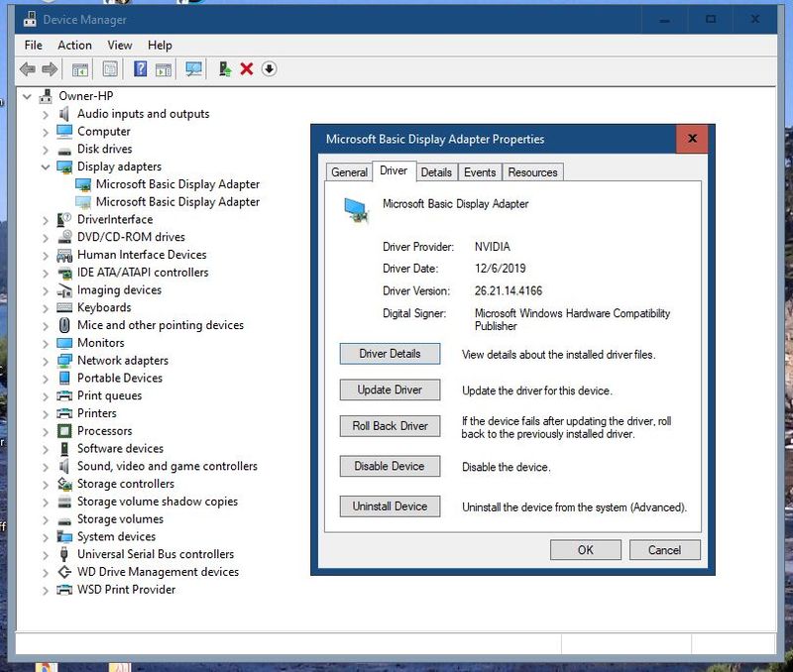
Task: Click the Keyboards category icon
Action: click(x=64, y=307)
